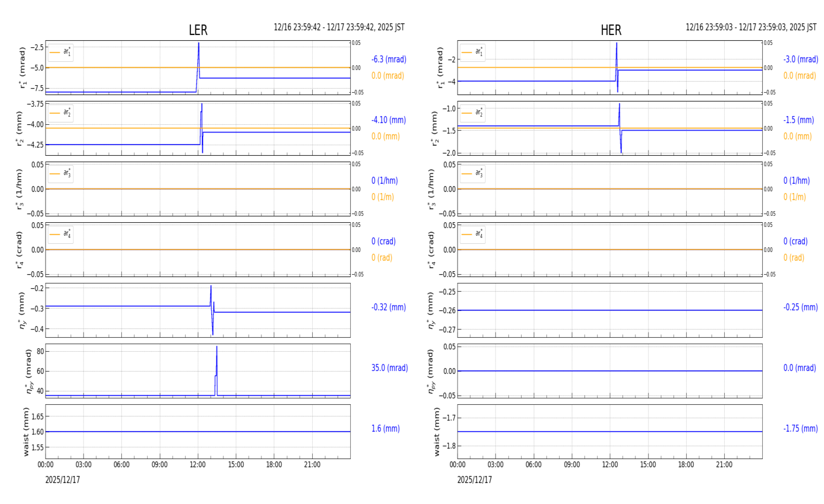This screenshot has height=504, width=824.
Task: Click the -0.25 (mm) HER eta-y value
Action: click(800, 307)
